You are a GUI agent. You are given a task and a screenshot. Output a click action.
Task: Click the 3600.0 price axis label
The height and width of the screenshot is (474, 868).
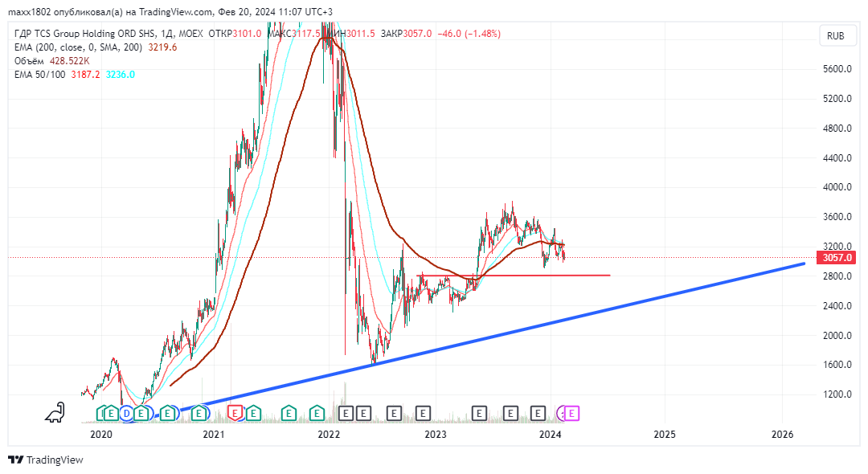(x=837, y=217)
